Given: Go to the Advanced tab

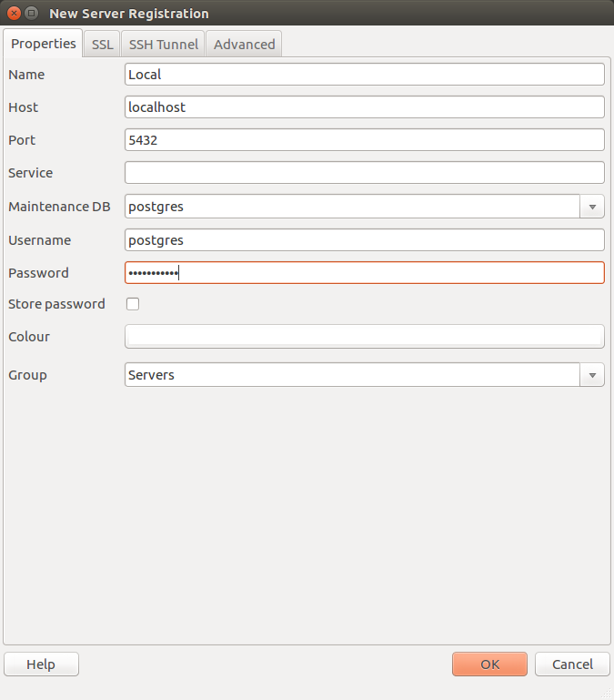Looking at the screenshot, I should point(244,44).
